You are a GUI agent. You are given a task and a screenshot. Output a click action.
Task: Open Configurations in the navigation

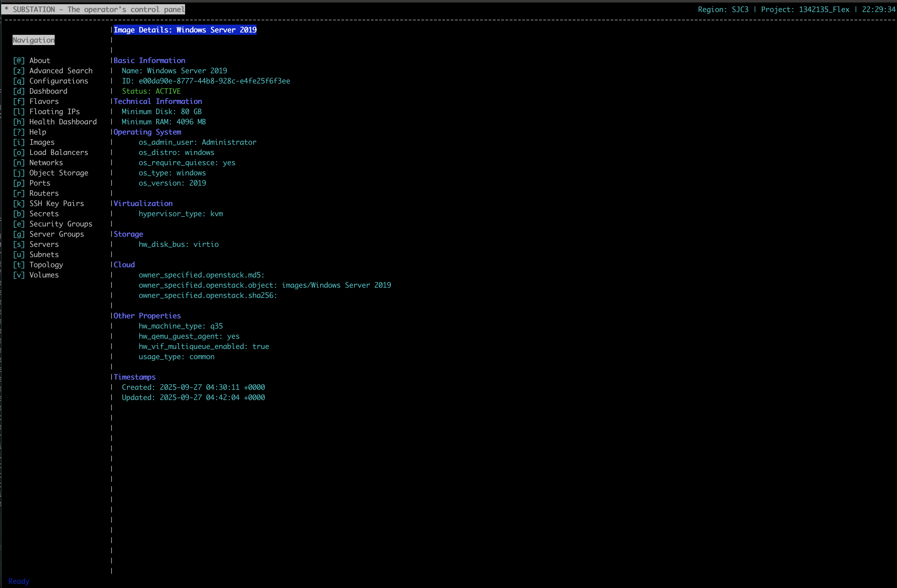tap(58, 81)
